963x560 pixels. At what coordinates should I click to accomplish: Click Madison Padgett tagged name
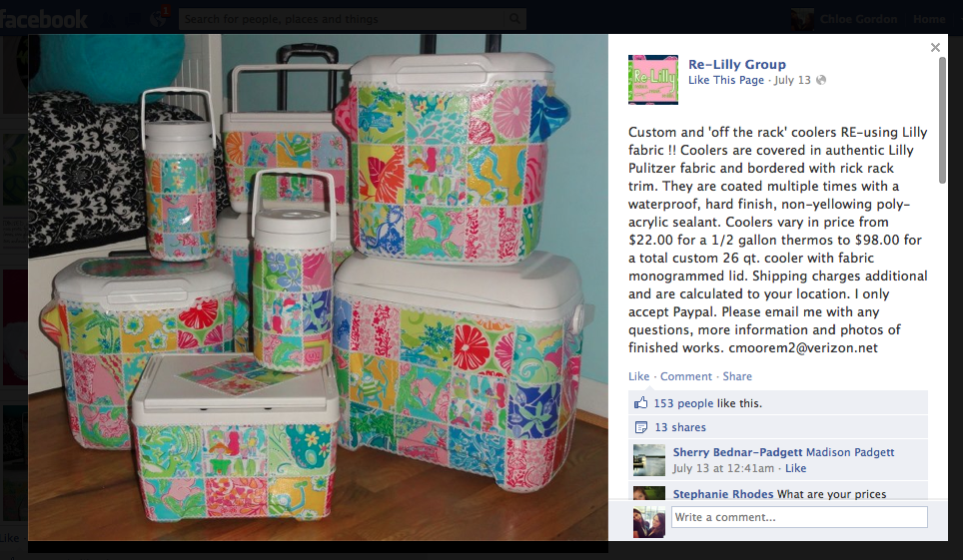pyautogui.click(x=850, y=452)
